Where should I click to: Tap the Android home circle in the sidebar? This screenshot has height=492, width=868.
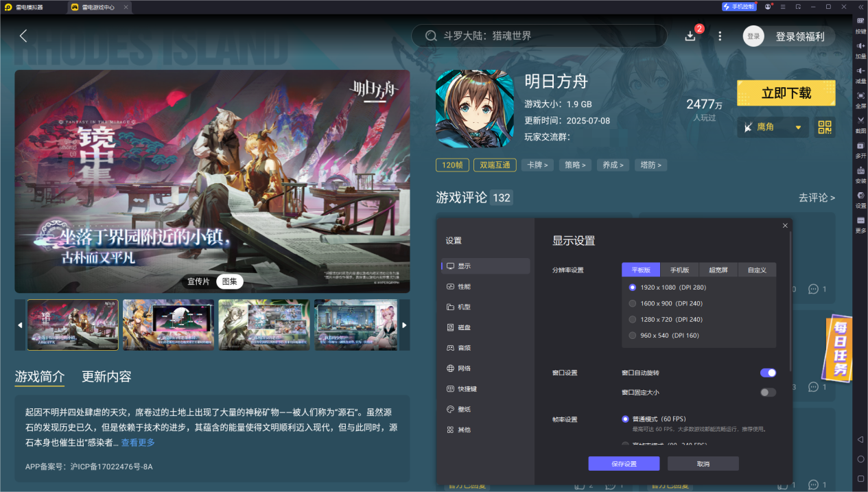pyautogui.click(x=860, y=458)
